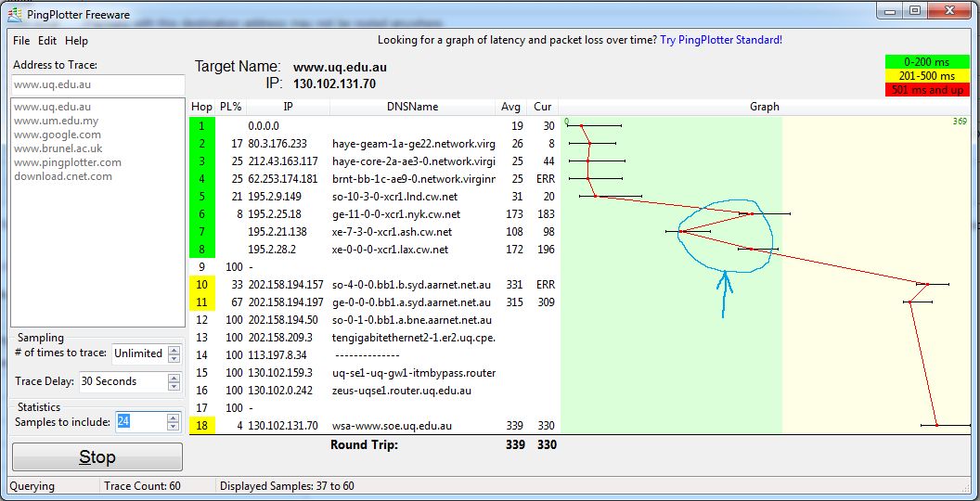Select www.brunel.ac.uk in the address list
Image resolution: width=980 pixels, height=501 pixels.
click(58, 148)
